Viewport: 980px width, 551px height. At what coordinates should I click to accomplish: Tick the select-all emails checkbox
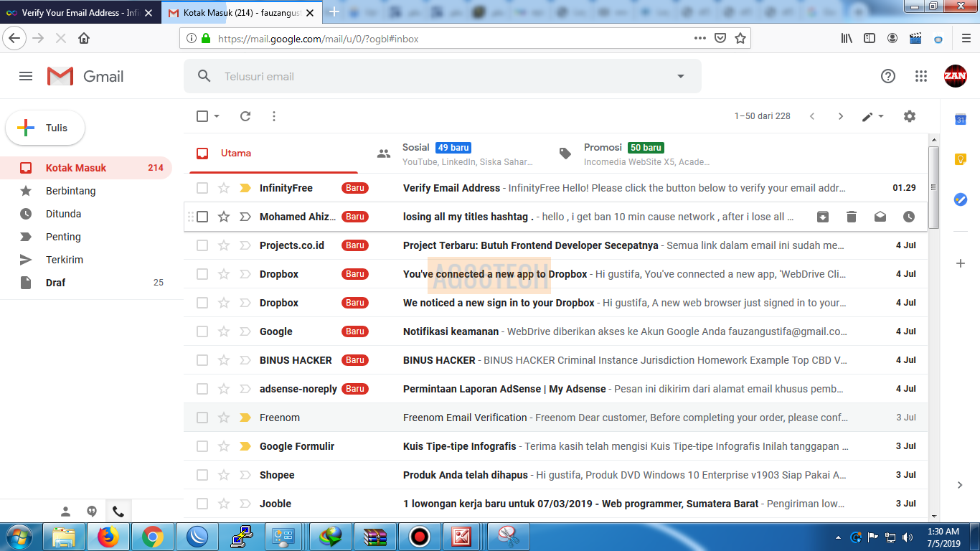coord(202,116)
